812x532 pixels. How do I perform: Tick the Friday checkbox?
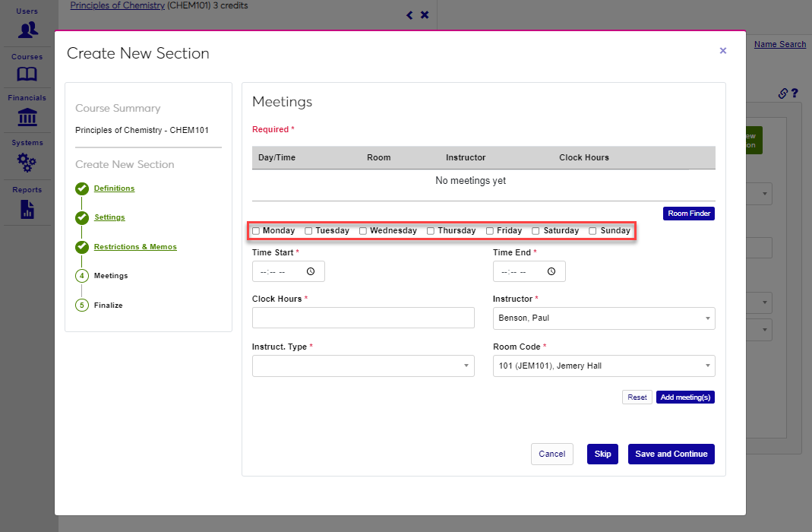click(490, 231)
